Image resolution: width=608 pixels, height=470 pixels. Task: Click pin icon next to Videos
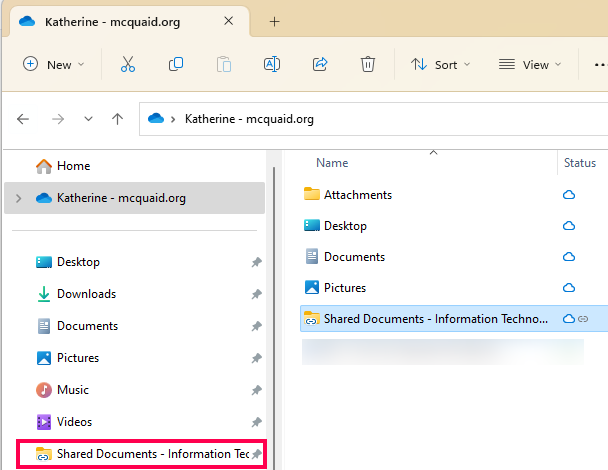[x=256, y=422]
